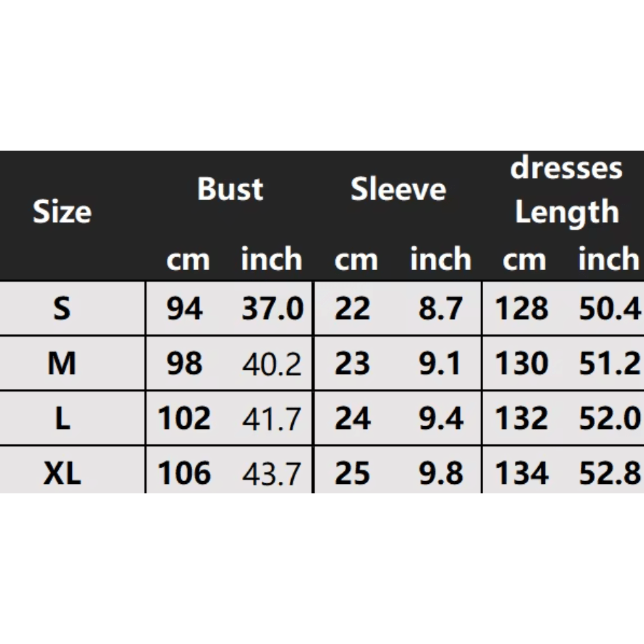Select the 128 dress length cm value
The width and height of the screenshot is (644, 644).
point(521,309)
